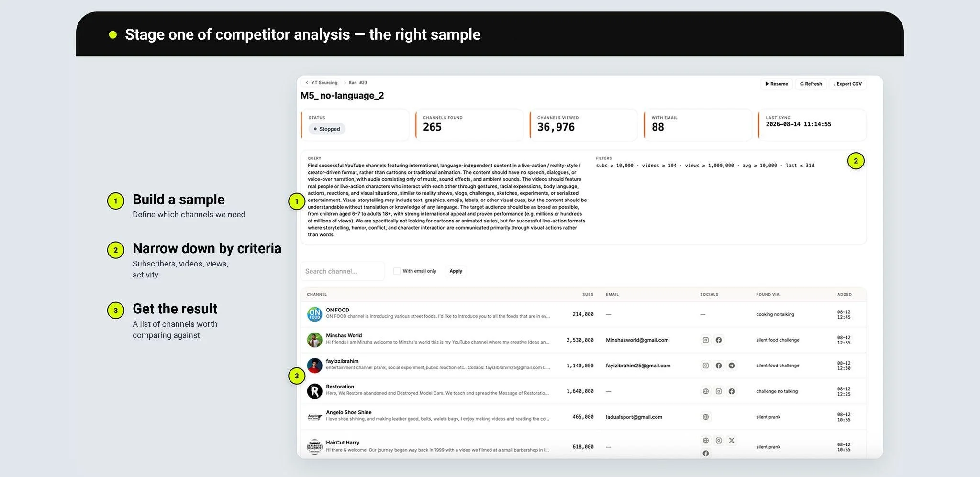The height and width of the screenshot is (477, 980).
Task: Click the fayizzibrahim channel avatar
Action: [x=314, y=366]
